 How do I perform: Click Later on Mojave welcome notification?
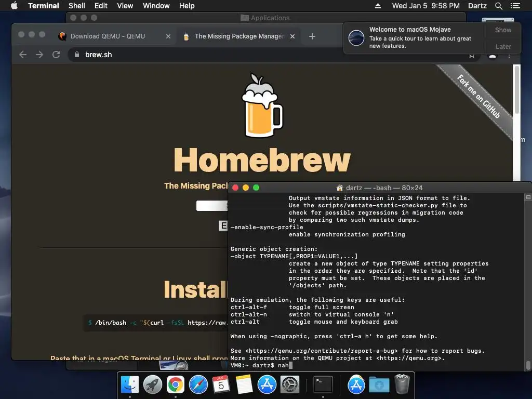[503, 46]
